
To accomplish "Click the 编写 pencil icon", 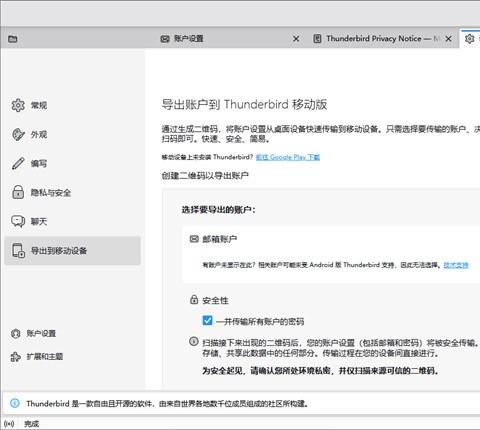I will click(18, 164).
